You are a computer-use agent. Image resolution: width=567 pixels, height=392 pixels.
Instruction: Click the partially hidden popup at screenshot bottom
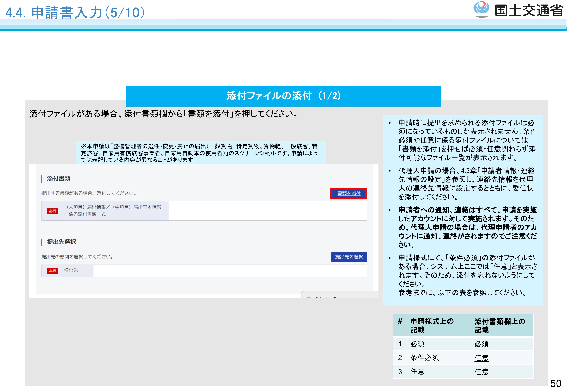coord(339,295)
